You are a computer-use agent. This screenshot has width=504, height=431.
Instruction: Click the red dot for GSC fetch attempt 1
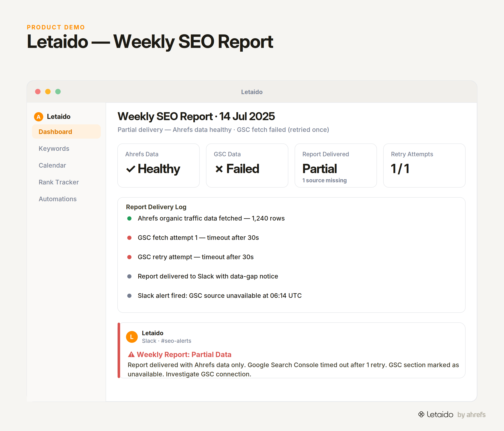pos(129,238)
